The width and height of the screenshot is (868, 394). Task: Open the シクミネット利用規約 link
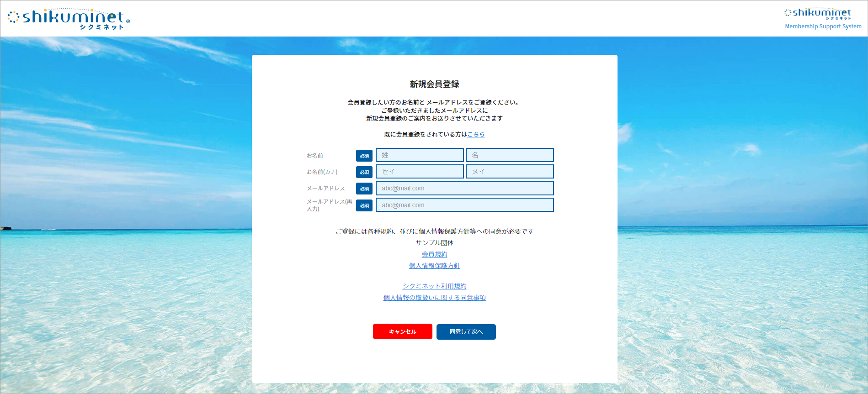(434, 286)
